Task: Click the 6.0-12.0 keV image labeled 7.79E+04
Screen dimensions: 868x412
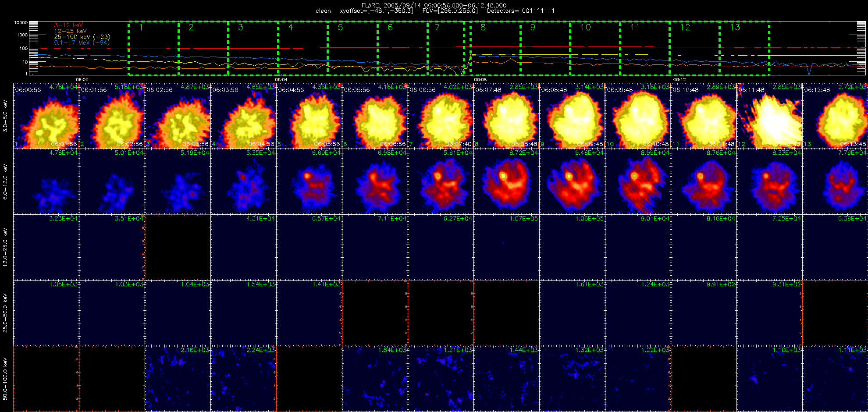Action: (835, 181)
